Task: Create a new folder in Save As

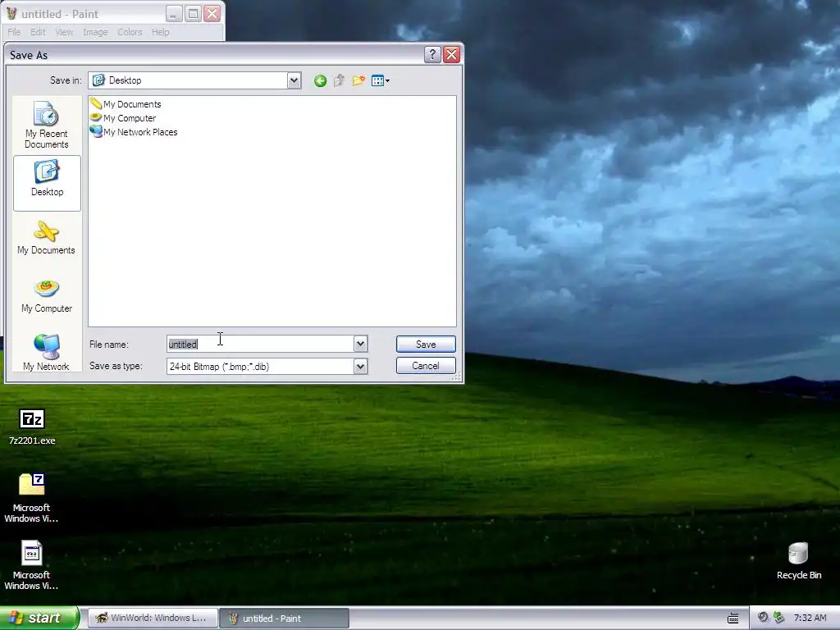Action: pos(359,81)
